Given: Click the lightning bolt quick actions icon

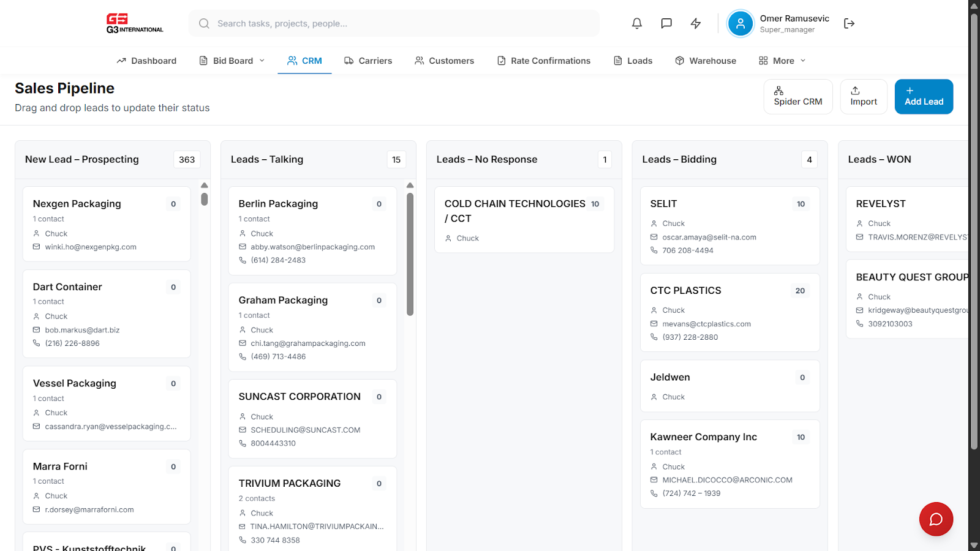Looking at the screenshot, I should pos(696,23).
